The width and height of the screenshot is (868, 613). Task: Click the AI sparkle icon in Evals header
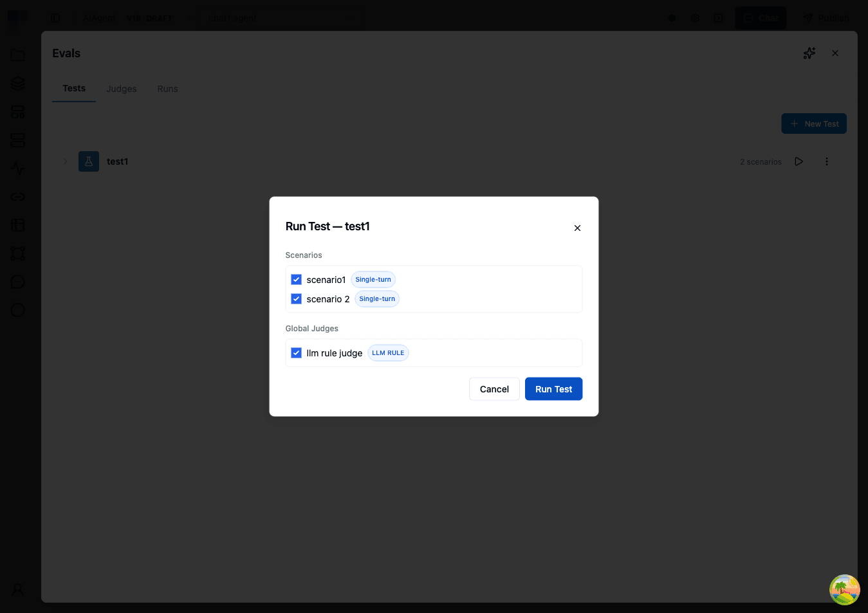(809, 53)
